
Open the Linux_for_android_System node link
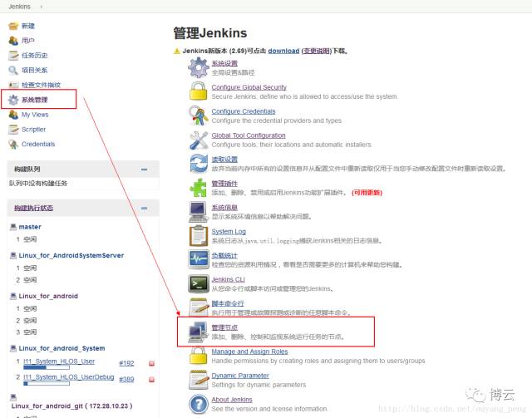(x=62, y=348)
